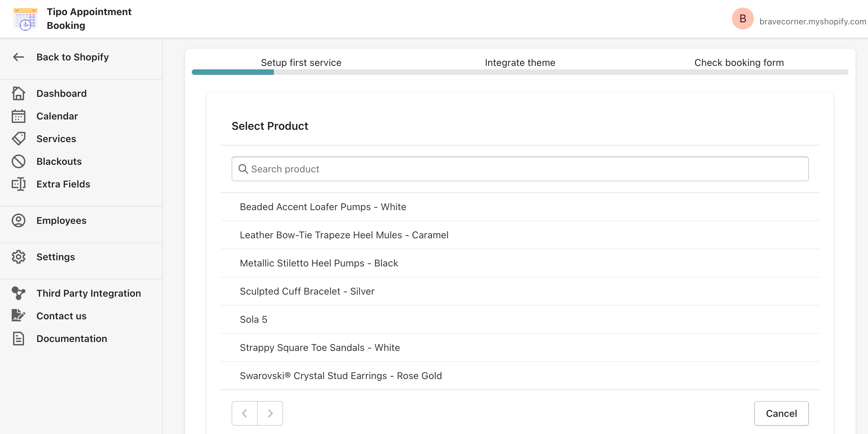This screenshot has width=868, height=434.
Task: Click the Tipo Appointment Booking calendar logo
Action: pyautogui.click(x=25, y=19)
